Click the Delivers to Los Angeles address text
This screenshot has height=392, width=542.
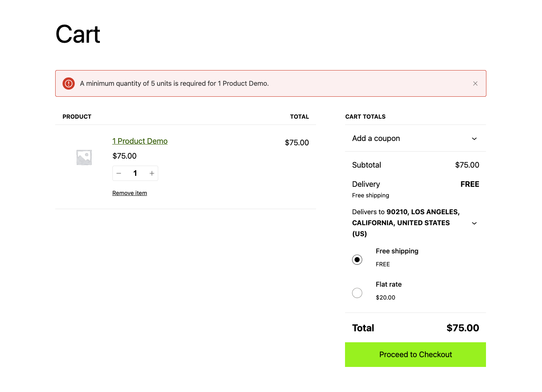tap(405, 222)
